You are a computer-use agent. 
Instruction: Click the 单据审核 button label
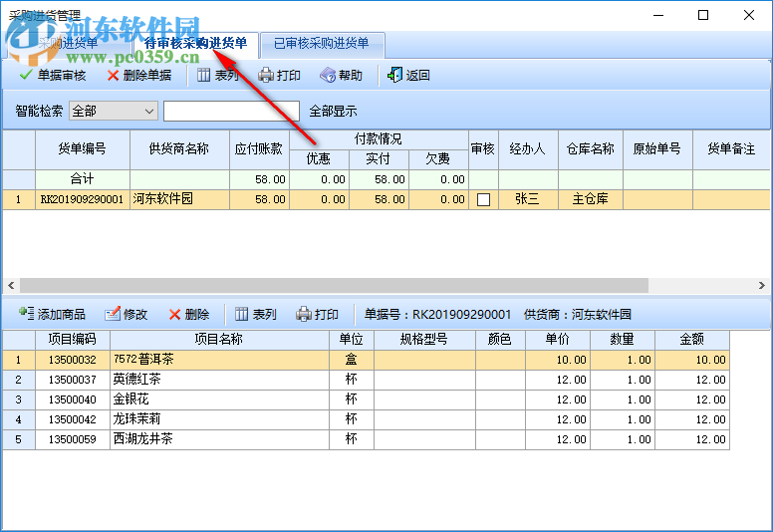click(x=62, y=76)
